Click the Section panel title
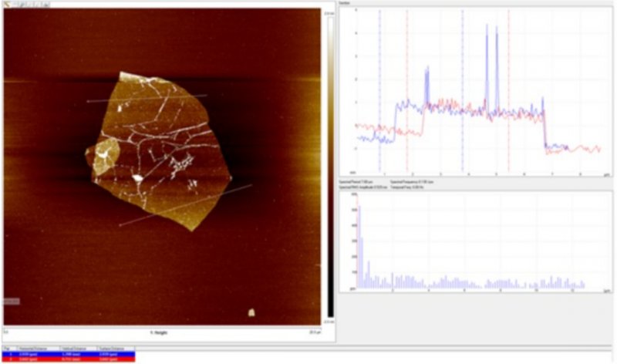The width and height of the screenshot is (617, 364). click(x=344, y=5)
